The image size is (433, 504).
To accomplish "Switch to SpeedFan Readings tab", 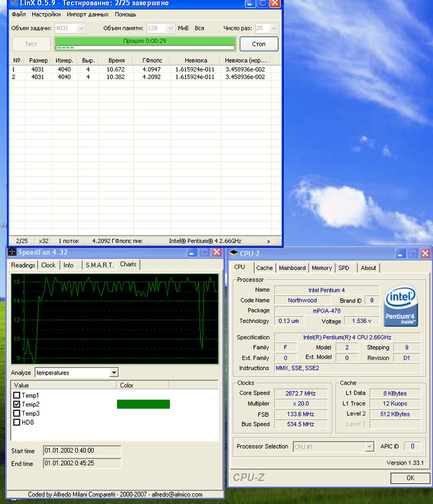I will point(23,265).
